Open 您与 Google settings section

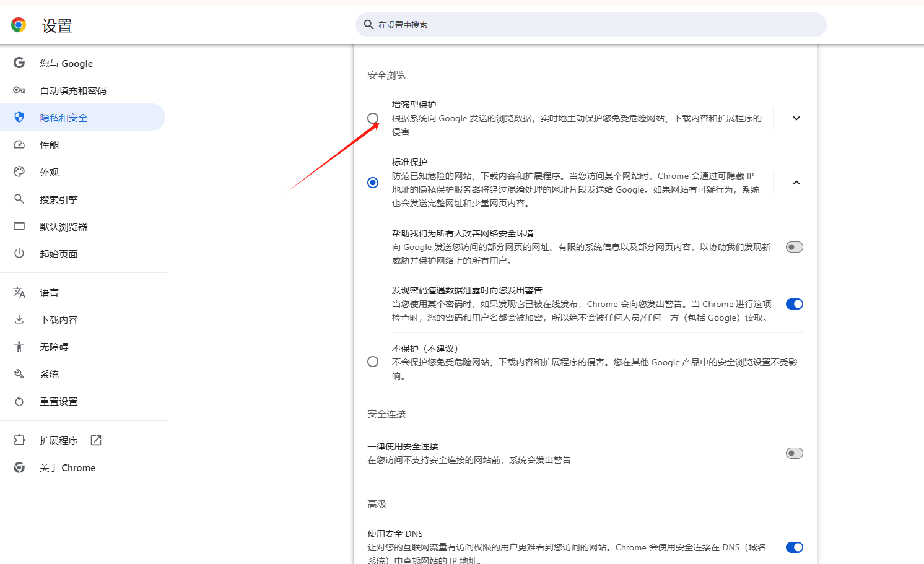83,63
